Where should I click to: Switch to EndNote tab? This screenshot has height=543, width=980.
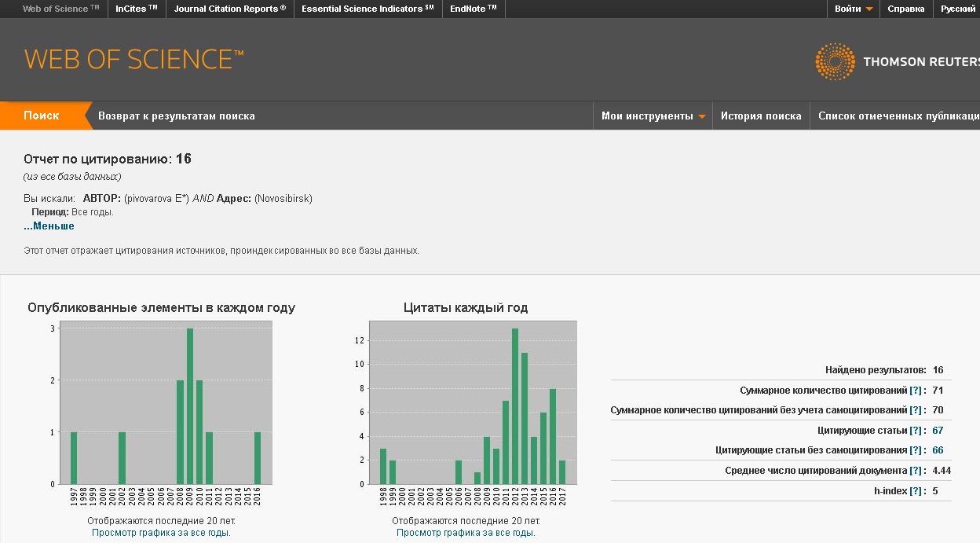474,9
